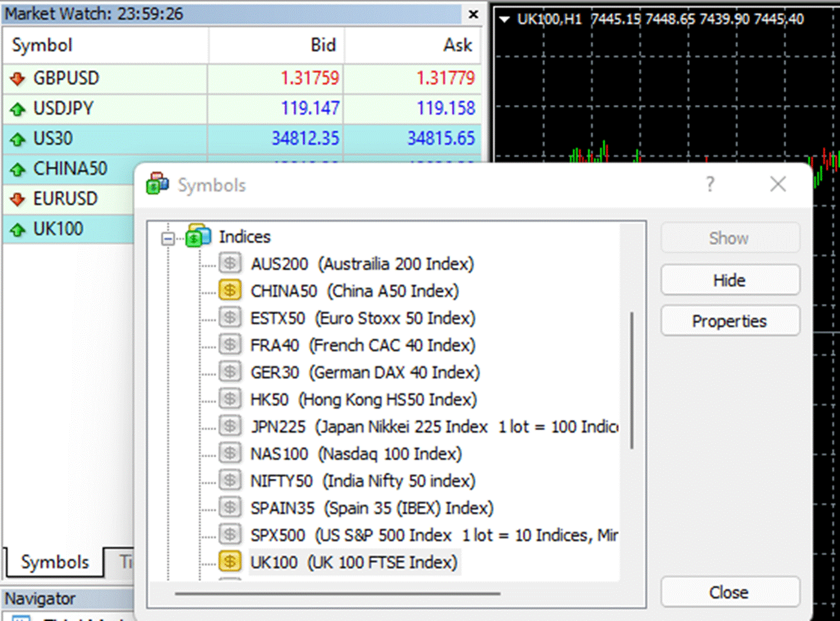The image size is (840, 621).
Task: Select AUS200 (Austrailia 200 Index)
Action: tap(362, 264)
